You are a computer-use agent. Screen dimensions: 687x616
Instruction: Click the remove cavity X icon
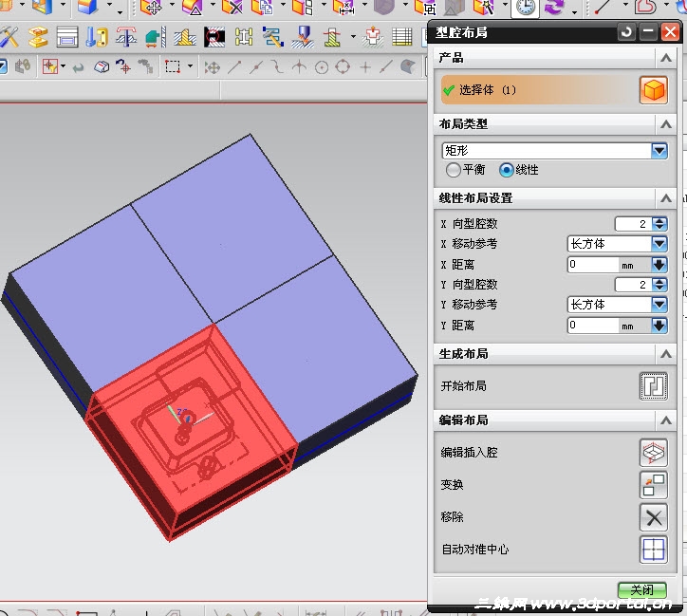click(x=653, y=517)
